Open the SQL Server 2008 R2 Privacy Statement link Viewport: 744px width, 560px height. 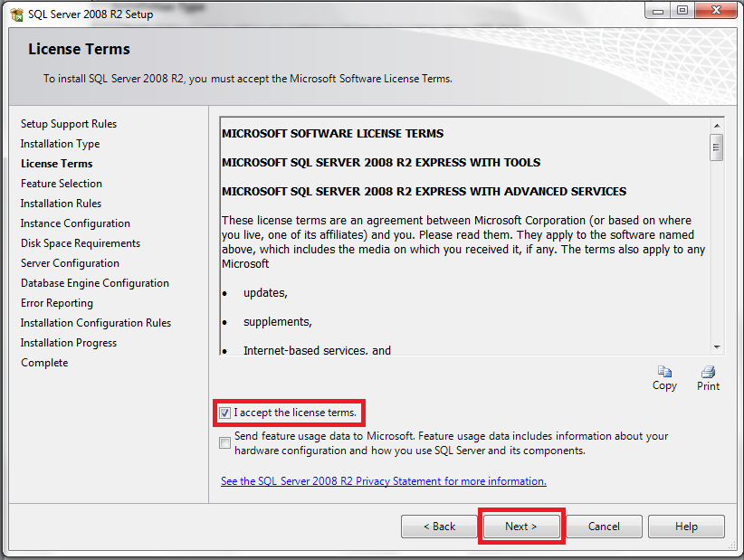[x=384, y=481]
